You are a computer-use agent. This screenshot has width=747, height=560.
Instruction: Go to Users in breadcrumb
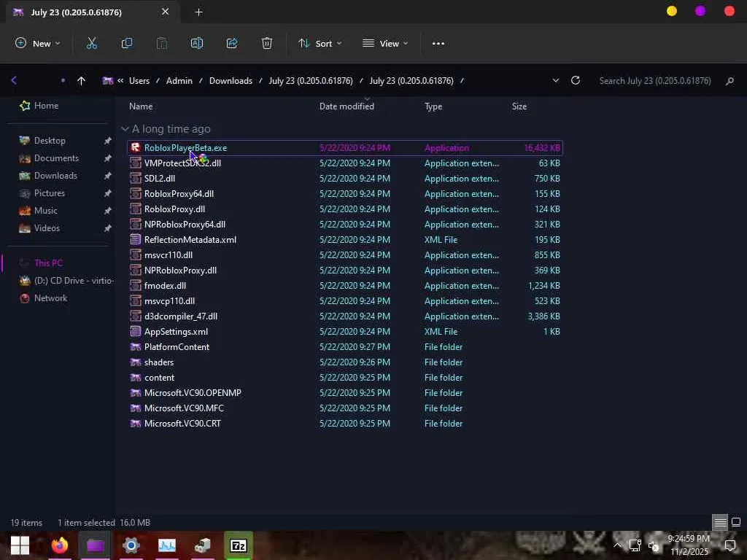(x=139, y=80)
